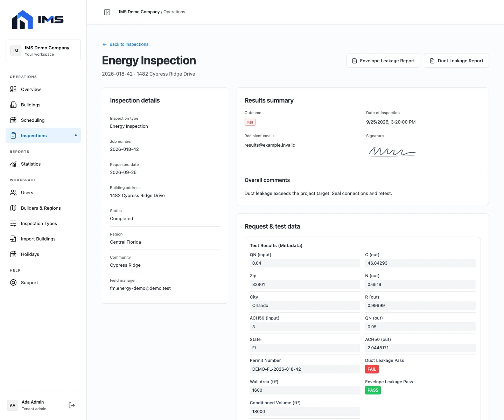Screen dimensions: 504x420
Task: Click the Inspections clipboard icon
Action: point(13,135)
